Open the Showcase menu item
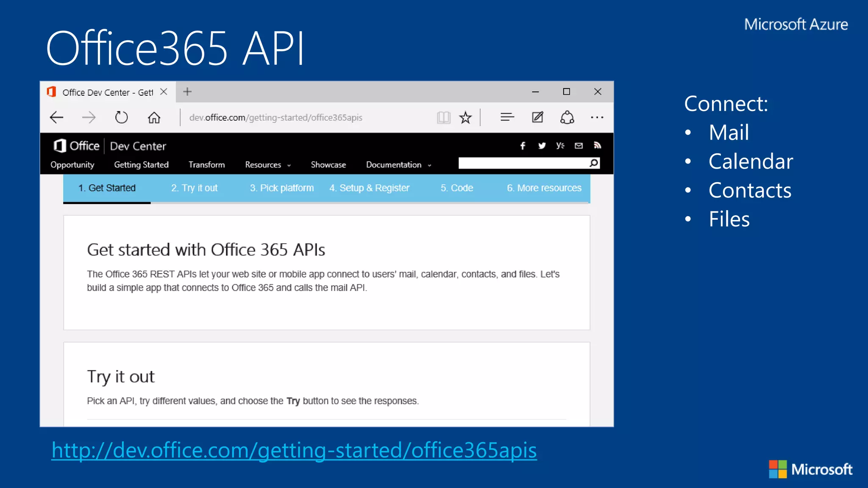The height and width of the screenshot is (488, 868). pos(328,165)
